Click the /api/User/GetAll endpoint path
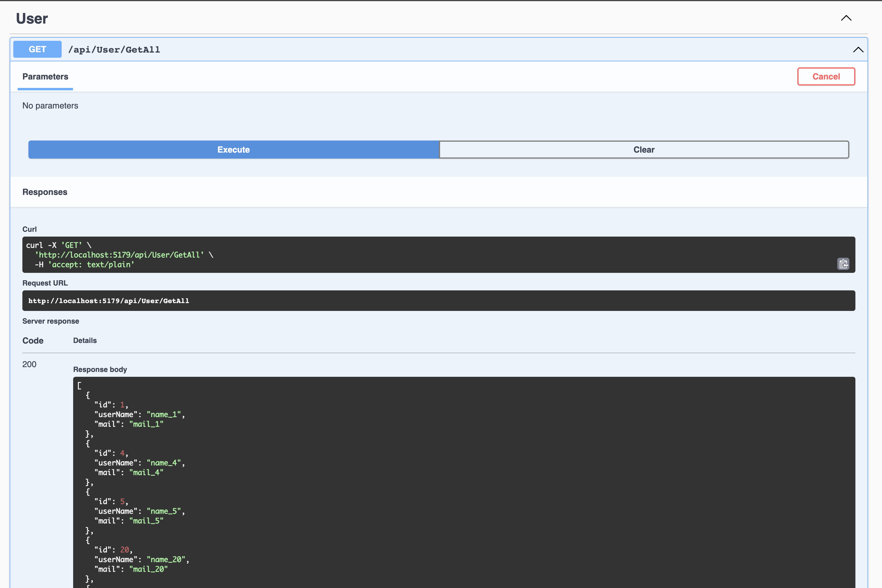This screenshot has height=588, width=882. click(x=114, y=50)
